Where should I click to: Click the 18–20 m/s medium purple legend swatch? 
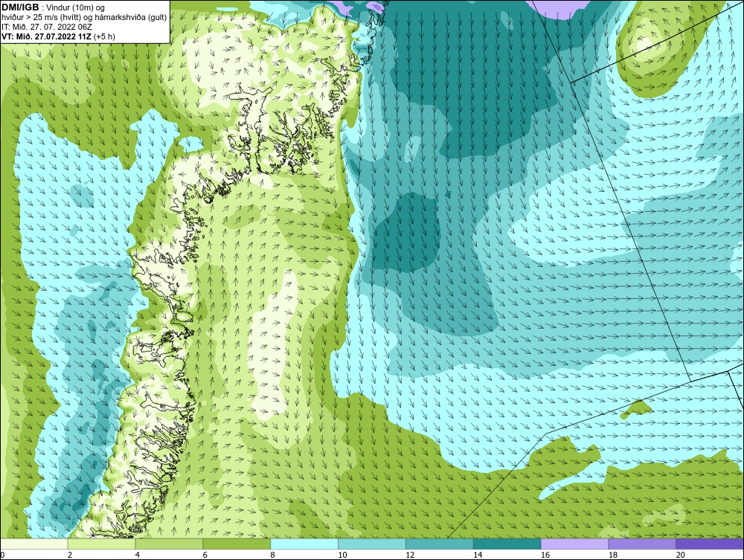point(643,544)
